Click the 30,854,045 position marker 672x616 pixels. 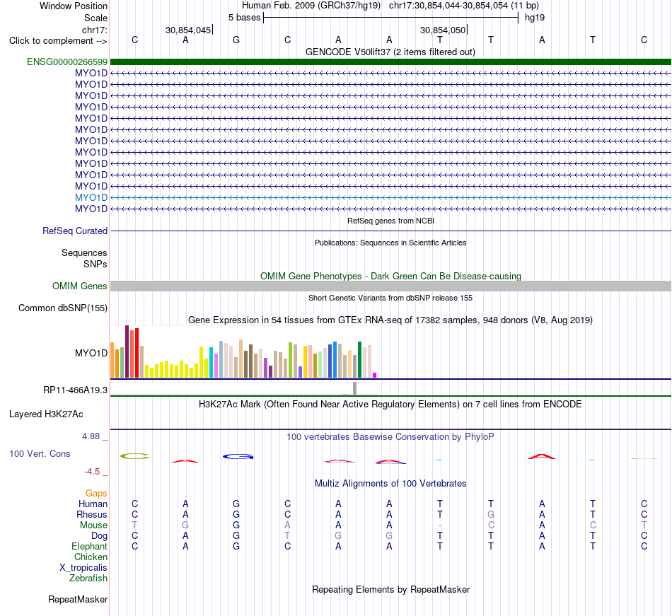click(x=189, y=30)
